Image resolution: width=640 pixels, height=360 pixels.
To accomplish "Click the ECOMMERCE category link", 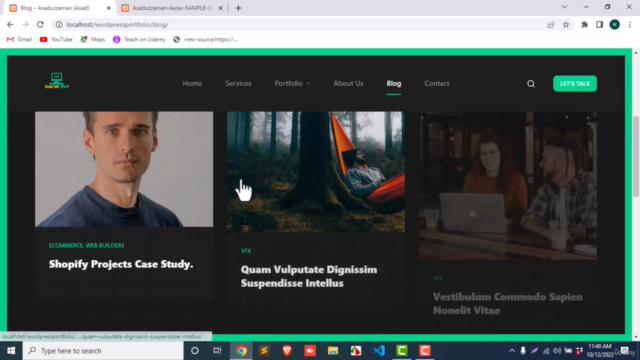I will [x=66, y=245].
